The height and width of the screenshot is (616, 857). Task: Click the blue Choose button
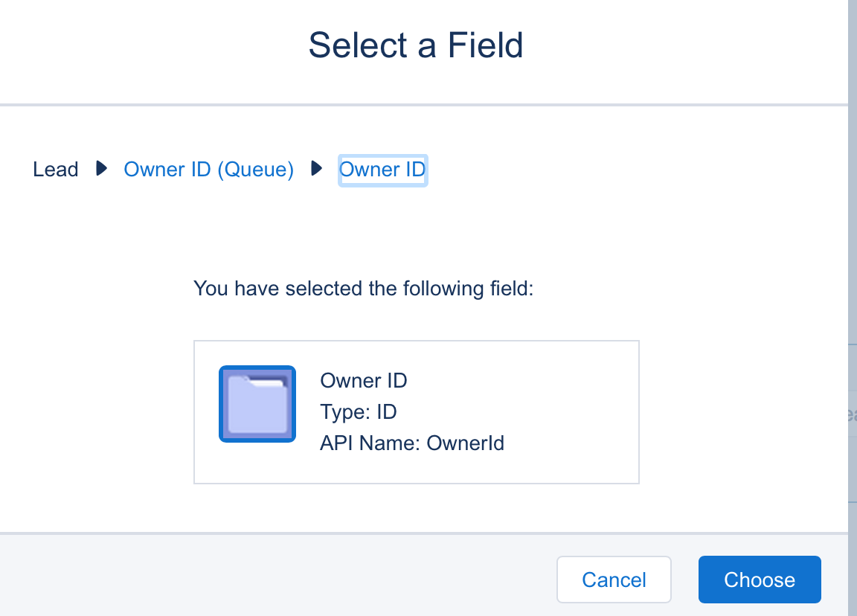coord(759,580)
